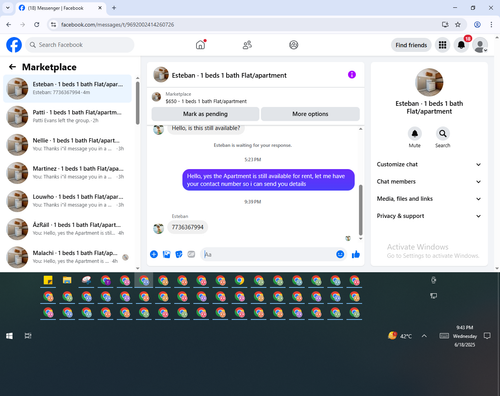500x396 pixels.
Task: Show hidden system tray icons
Action: point(424,336)
